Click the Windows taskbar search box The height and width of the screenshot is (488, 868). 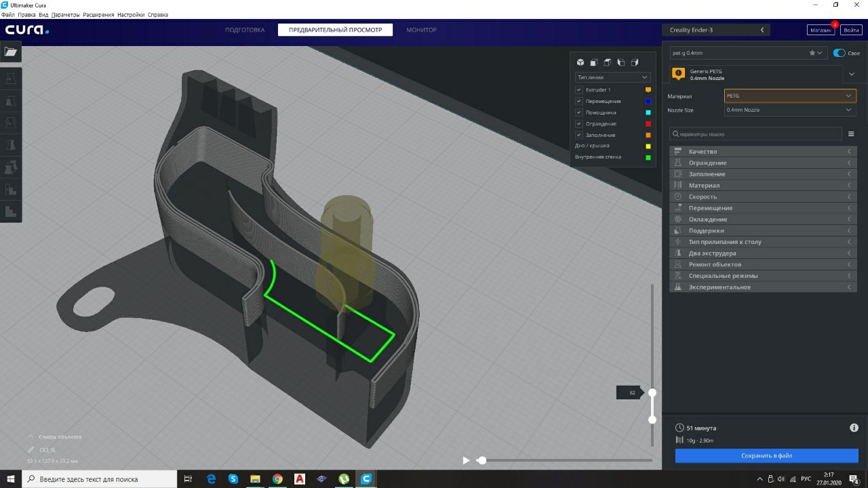tap(100, 479)
